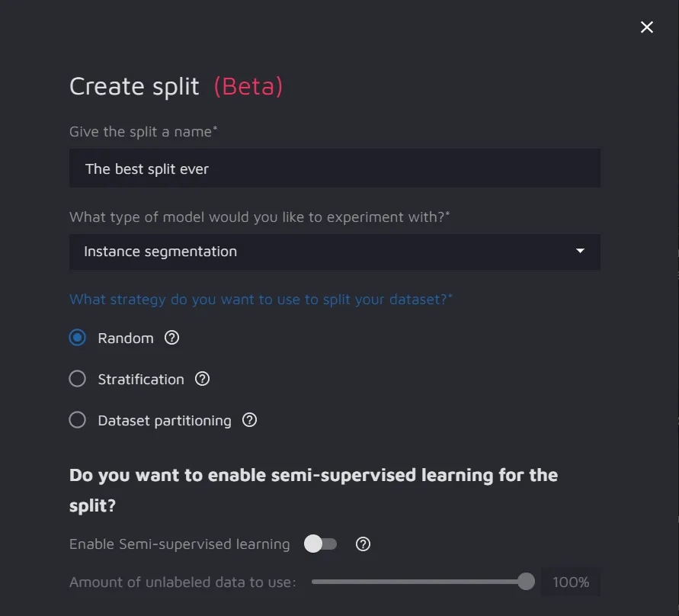The image size is (679, 616).
Task: Close the Create split dialog
Action: [647, 27]
